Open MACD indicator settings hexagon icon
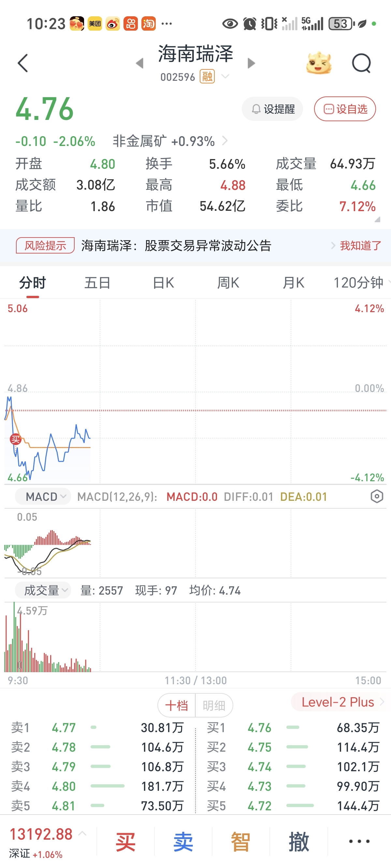The height and width of the screenshot is (868, 391). [x=377, y=496]
